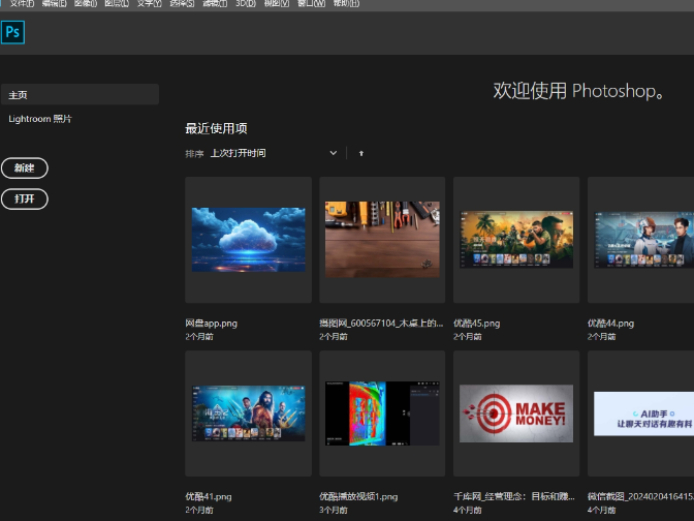Open the 优酷45.png thumbnail
The height and width of the screenshot is (521, 694).
coord(517,240)
